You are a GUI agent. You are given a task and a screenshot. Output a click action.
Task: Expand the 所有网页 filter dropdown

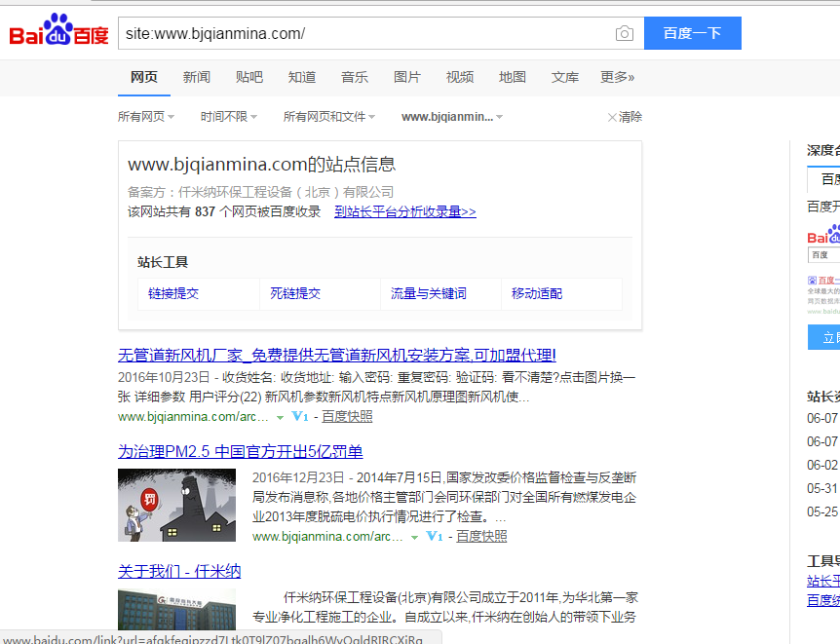click(146, 117)
